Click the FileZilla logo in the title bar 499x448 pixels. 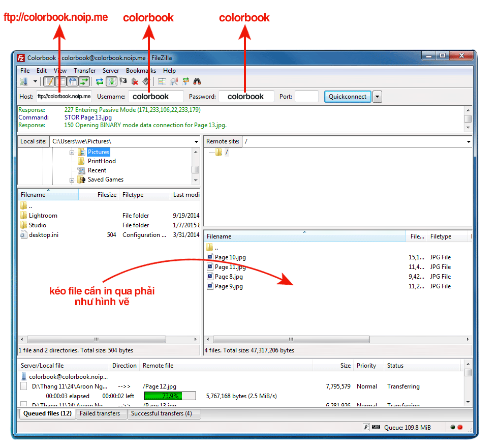(21, 58)
